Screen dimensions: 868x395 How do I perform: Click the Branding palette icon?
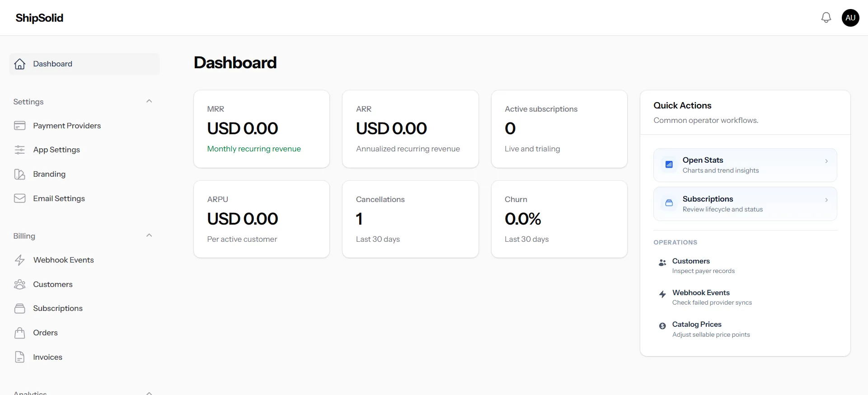click(x=19, y=174)
